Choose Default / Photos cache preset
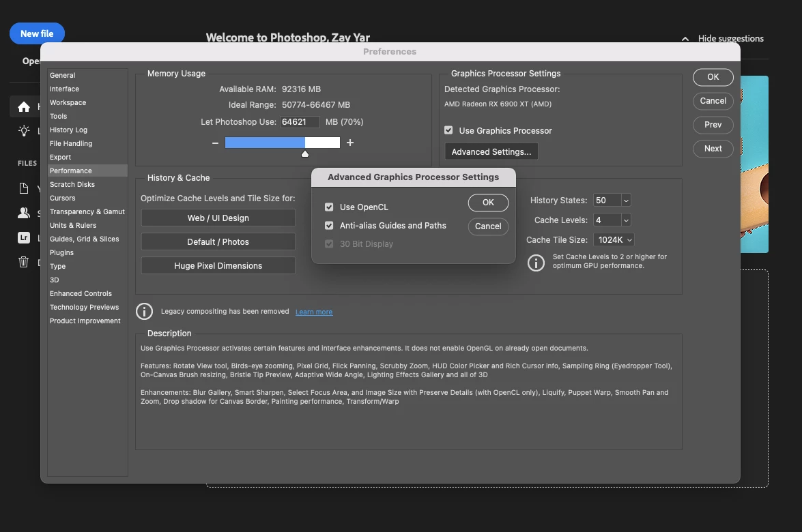802x532 pixels. point(218,241)
